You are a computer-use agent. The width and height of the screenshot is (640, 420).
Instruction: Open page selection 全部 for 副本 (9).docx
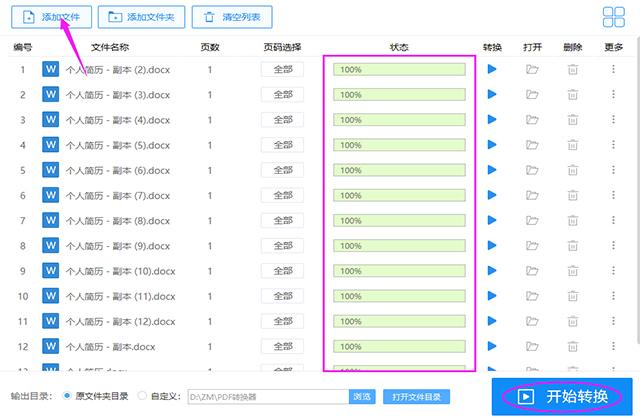[x=282, y=246]
